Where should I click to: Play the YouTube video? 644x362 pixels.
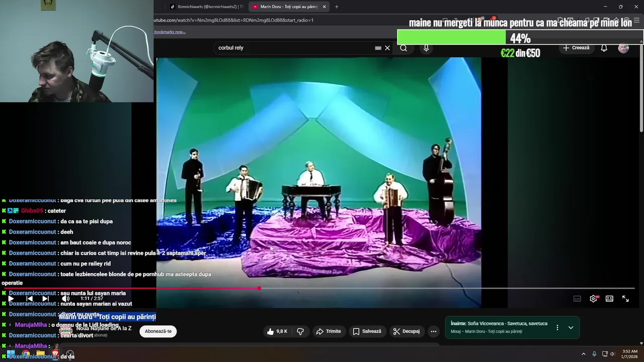(11, 299)
